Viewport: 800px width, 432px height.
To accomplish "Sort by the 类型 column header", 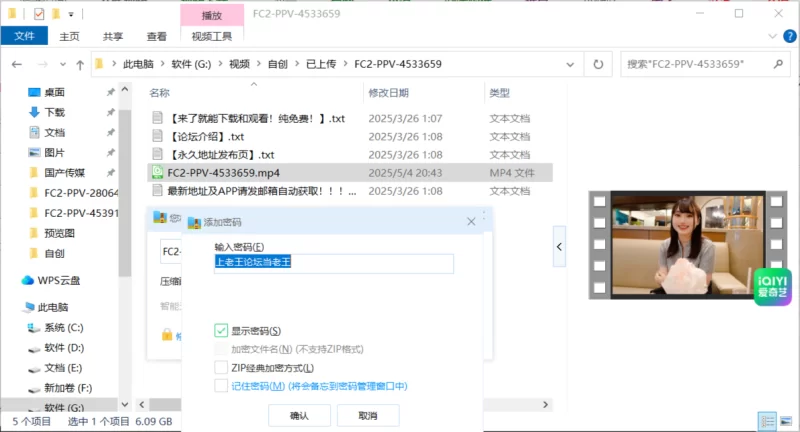I will pos(499,93).
